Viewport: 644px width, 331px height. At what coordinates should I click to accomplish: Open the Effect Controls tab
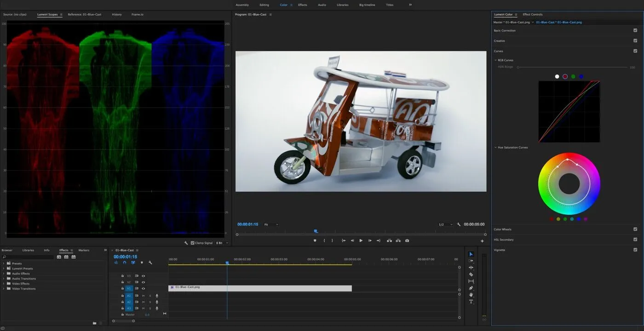coord(532,14)
